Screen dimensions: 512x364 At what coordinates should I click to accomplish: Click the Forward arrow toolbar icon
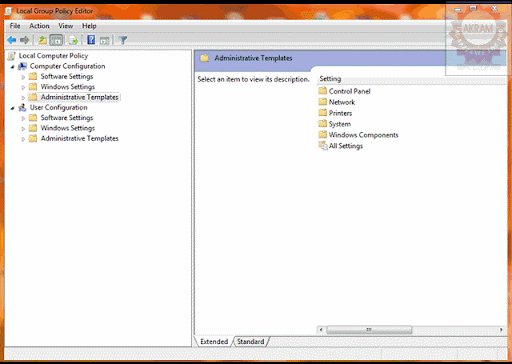point(25,40)
